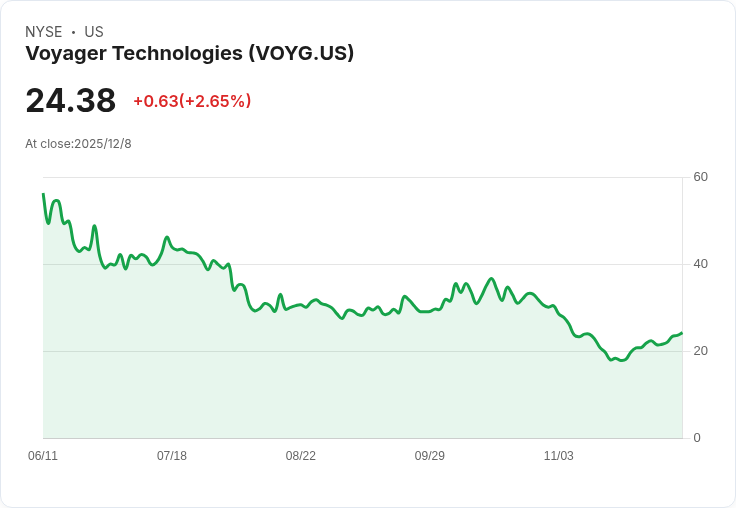This screenshot has width=736, height=508.
Task: Select the 07/18 date label
Action: click(x=172, y=456)
